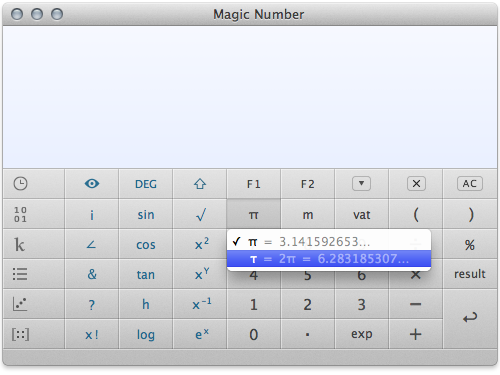The width and height of the screenshot is (500, 375).
Task: Click in the calculation display area
Action: point(250,97)
